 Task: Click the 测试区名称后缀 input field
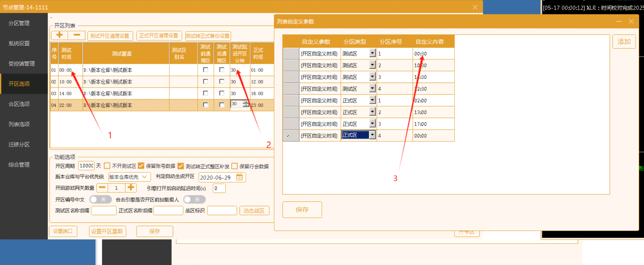[x=104, y=210]
